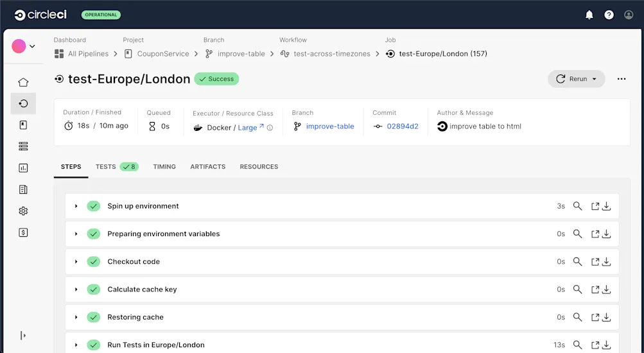Switch to the STEPS tab
644x353 pixels.
tap(71, 167)
